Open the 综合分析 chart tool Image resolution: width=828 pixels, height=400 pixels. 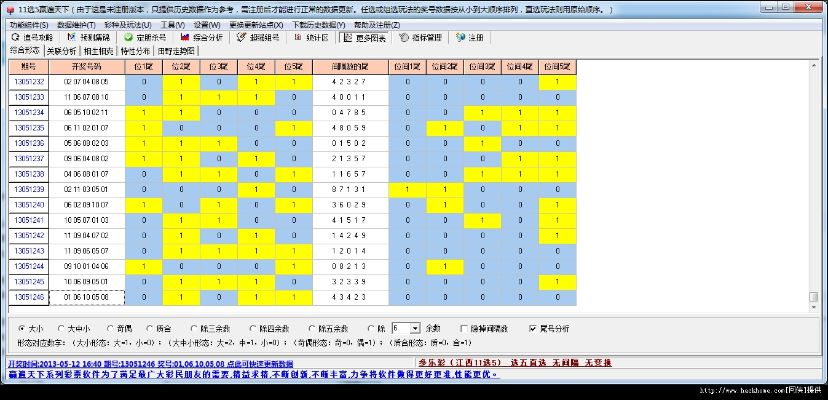point(202,38)
